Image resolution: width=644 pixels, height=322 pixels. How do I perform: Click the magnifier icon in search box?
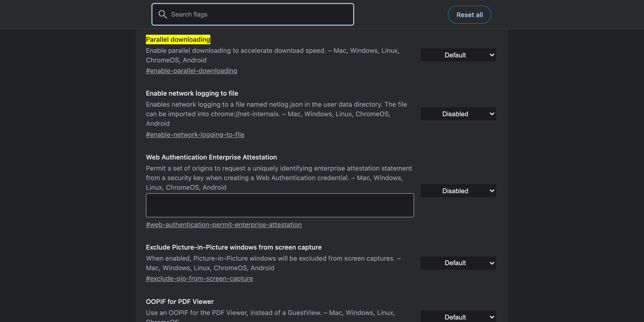pyautogui.click(x=163, y=14)
